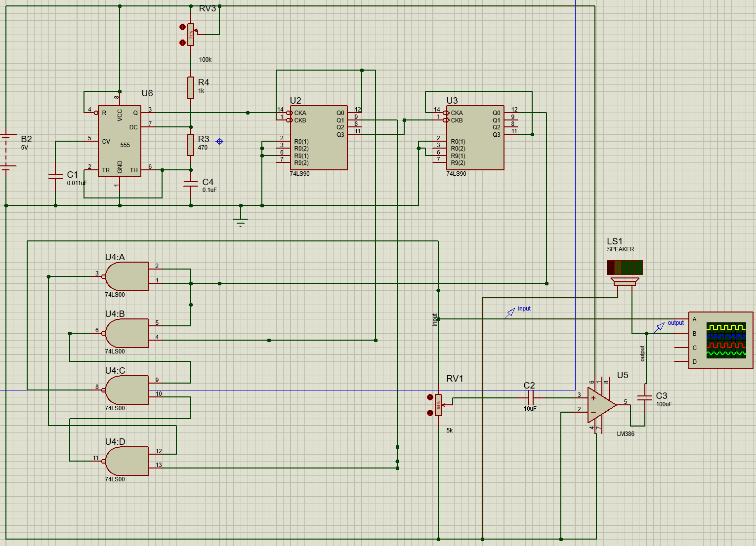Click the LS1 reference label
The image size is (756, 546).
click(x=615, y=241)
